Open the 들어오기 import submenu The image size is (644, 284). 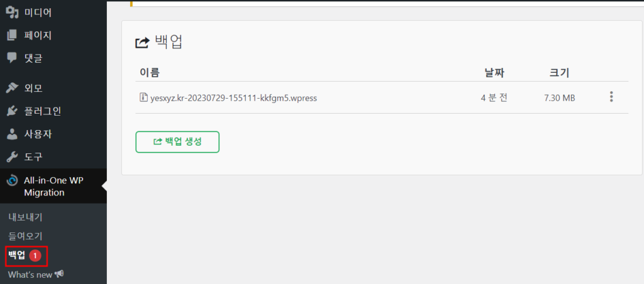point(25,236)
